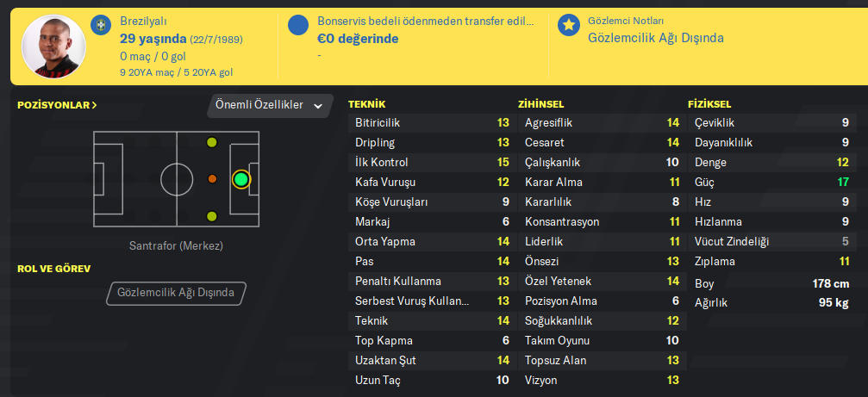868x397 pixels.
Task: Select the bottom right wing position dot
Action: (x=212, y=216)
